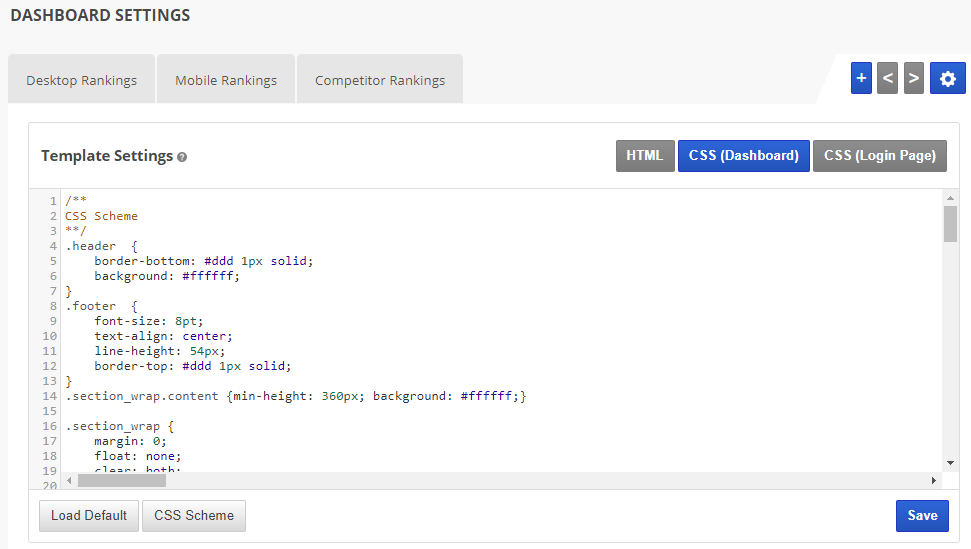The width and height of the screenshot is (971, 549).
Task: Switch to Desktop Rankings tab
Action: click(x=81, y=80)
